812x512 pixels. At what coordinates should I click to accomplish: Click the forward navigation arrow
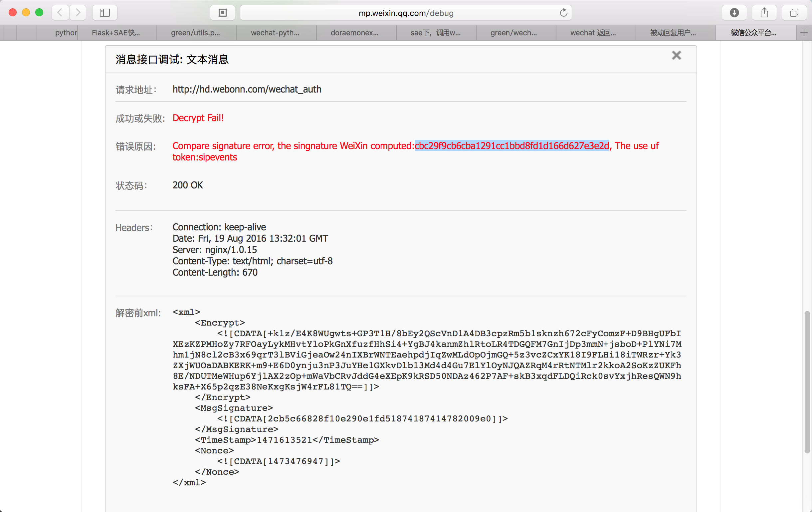78,13
